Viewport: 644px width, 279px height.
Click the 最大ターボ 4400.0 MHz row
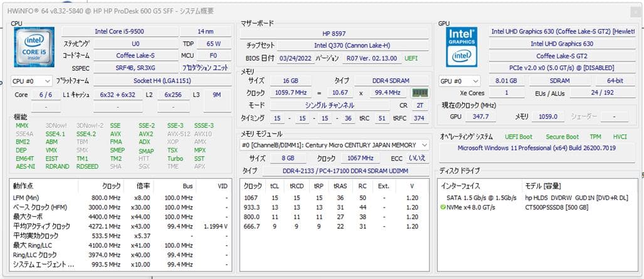click(120, 216)
